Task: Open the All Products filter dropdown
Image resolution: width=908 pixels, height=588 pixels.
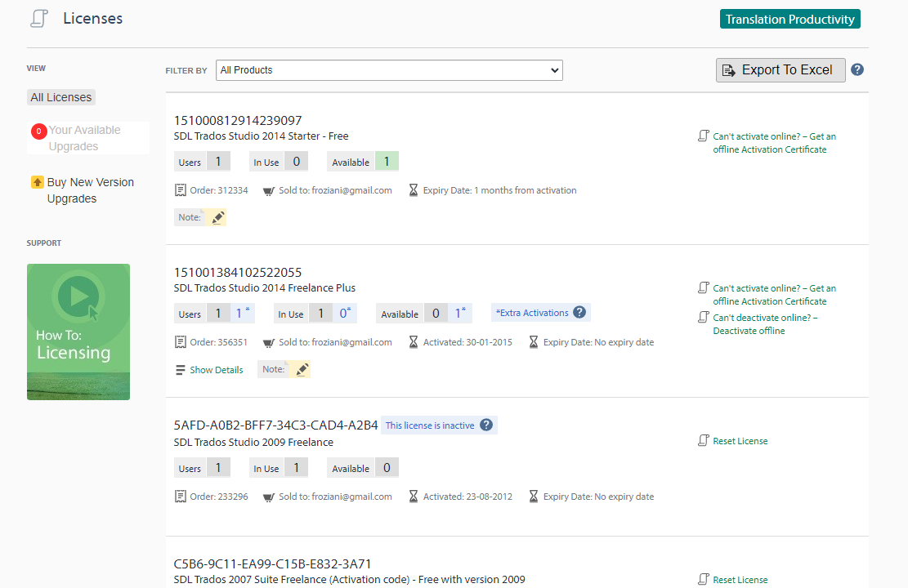Action: pos(389,70)
